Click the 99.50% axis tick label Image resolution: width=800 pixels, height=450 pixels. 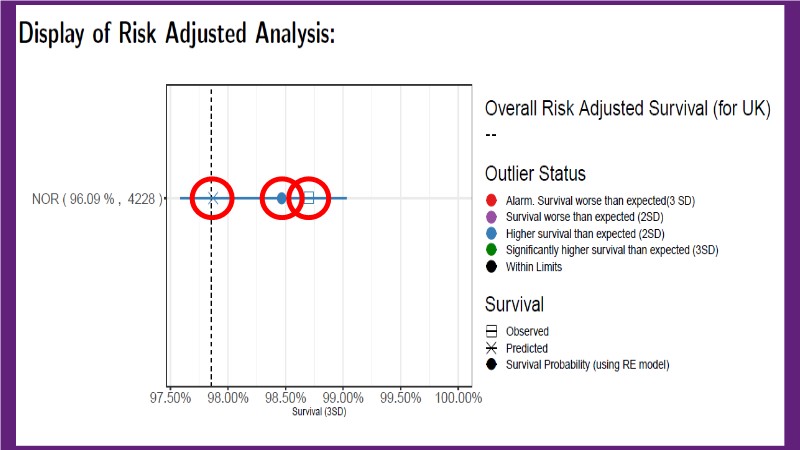click(x=401, y=397)
